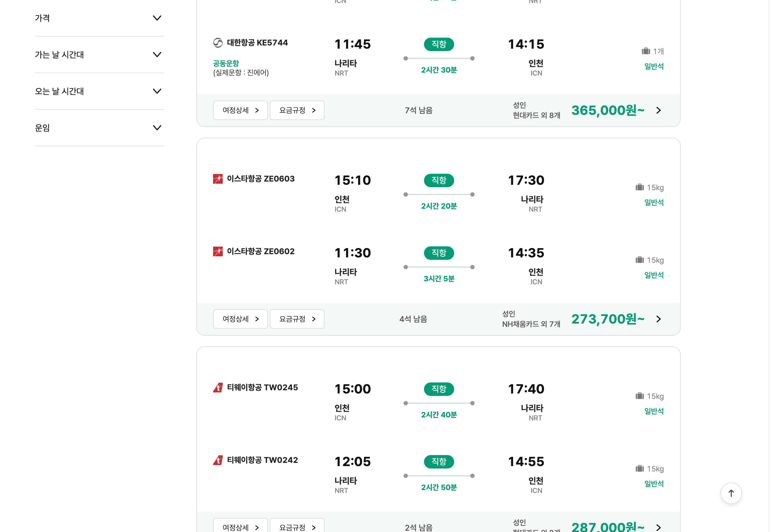Click the Eastar Jet ZE0602 airline logo
This screenshot has width=770, height=532.
coord(218,251)
